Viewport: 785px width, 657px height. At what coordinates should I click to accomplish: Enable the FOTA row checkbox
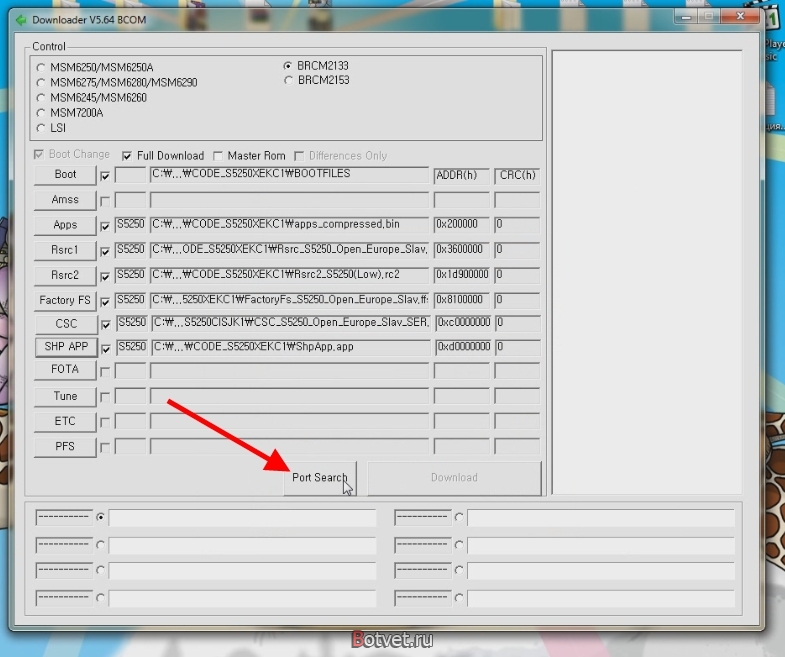(105, 372)
